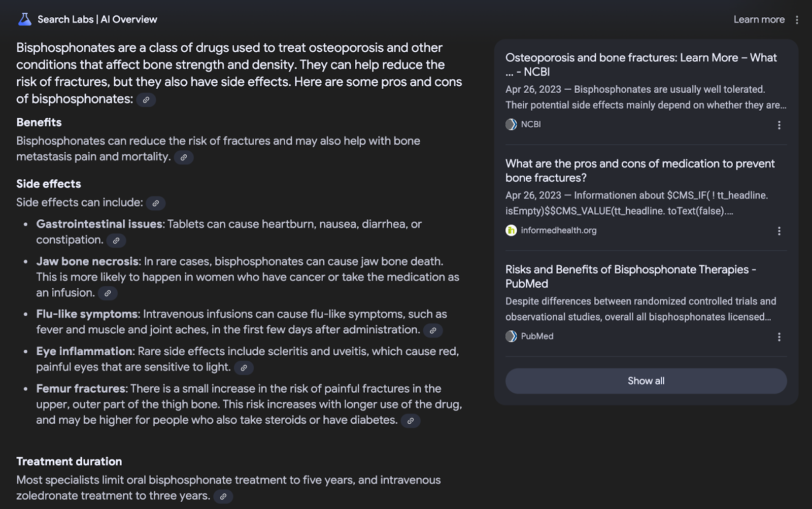Click link icon next to 'Side effects can include'

click(x=156, y=203)
